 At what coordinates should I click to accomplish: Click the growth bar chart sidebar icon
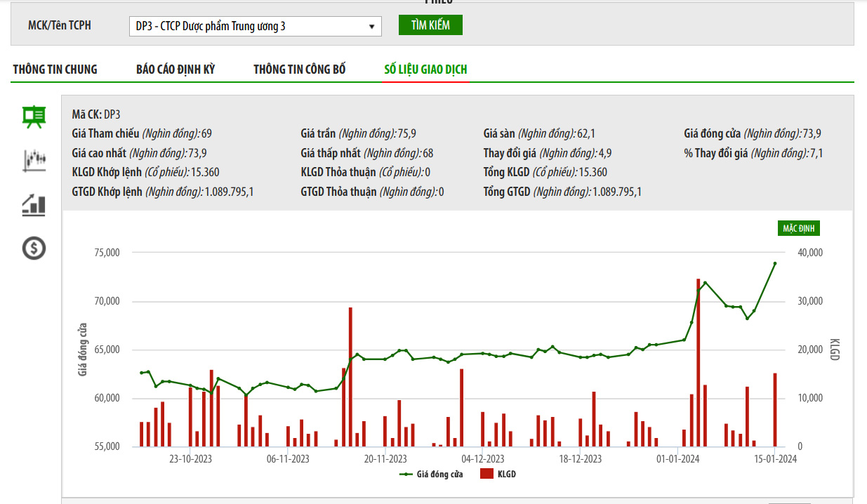point(34,204)
